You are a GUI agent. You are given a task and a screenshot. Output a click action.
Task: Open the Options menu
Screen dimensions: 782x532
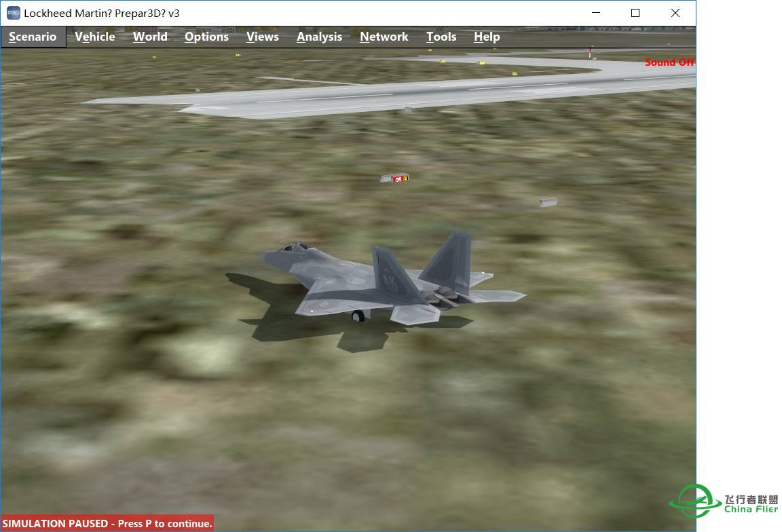(x=206, y=37)
